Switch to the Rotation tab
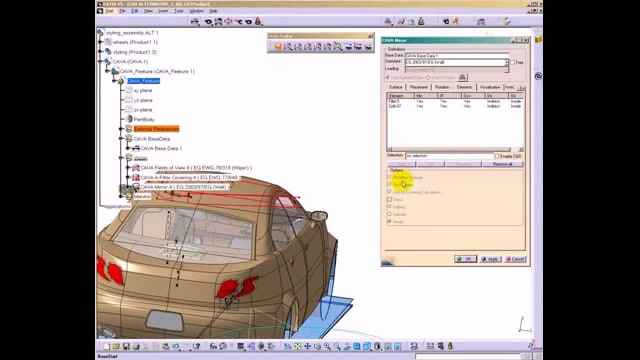 pyautogui.click(x=442, y=87)
